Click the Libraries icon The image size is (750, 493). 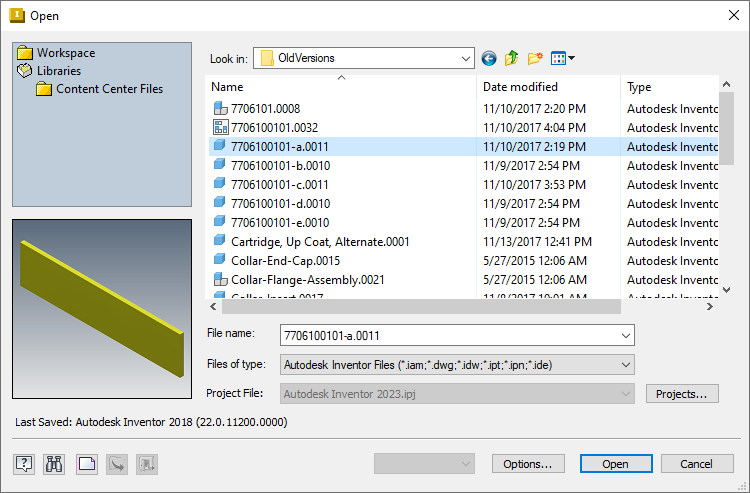(x=25, y=71)
